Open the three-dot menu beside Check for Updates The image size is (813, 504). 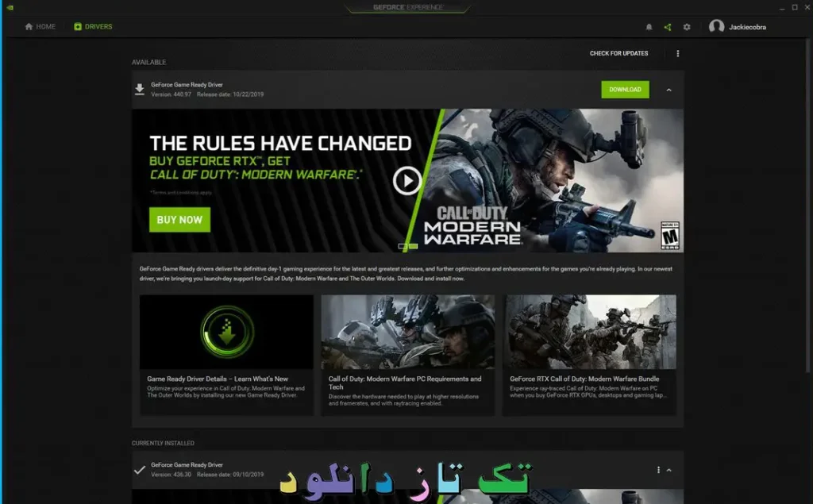(678, 53)
